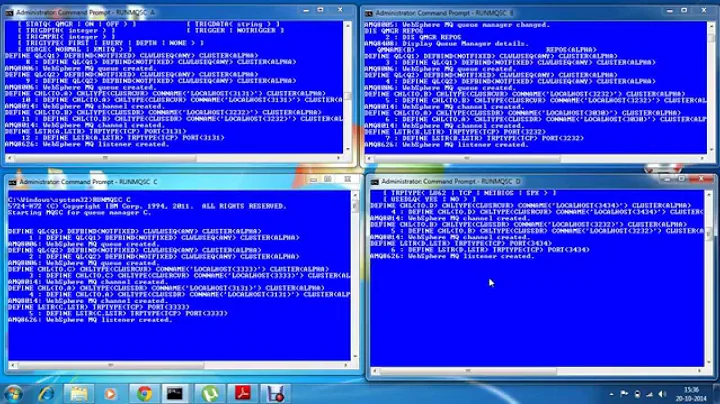
Task: Close the RUNMQSC C command prompt
Action: [x=348, y=180]
